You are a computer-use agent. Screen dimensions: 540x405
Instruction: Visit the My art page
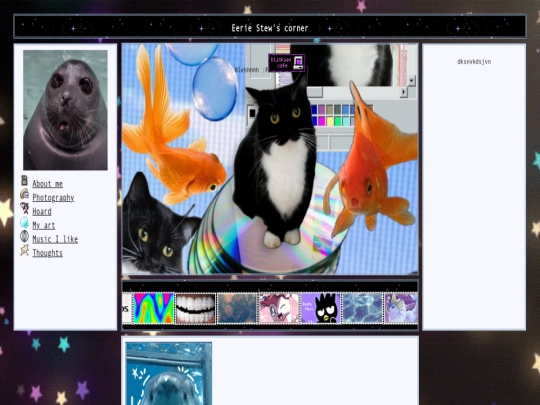click(x=44, y=225)
